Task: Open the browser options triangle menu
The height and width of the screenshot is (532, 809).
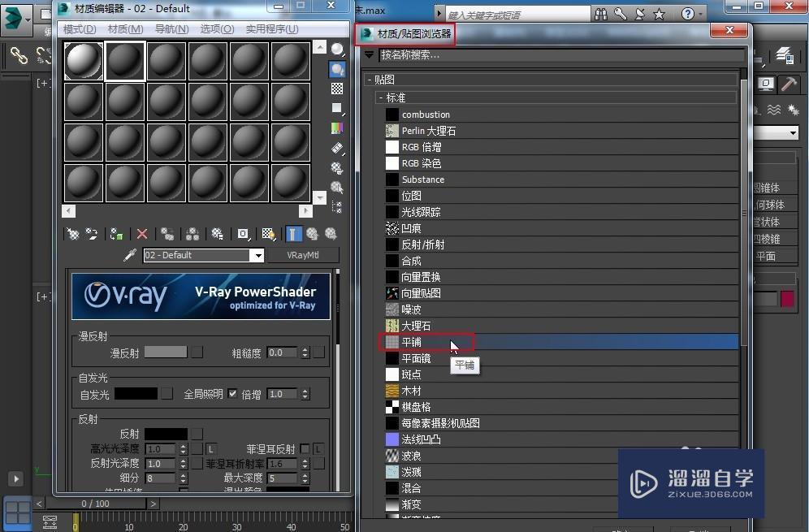Action: coord(370,54)
